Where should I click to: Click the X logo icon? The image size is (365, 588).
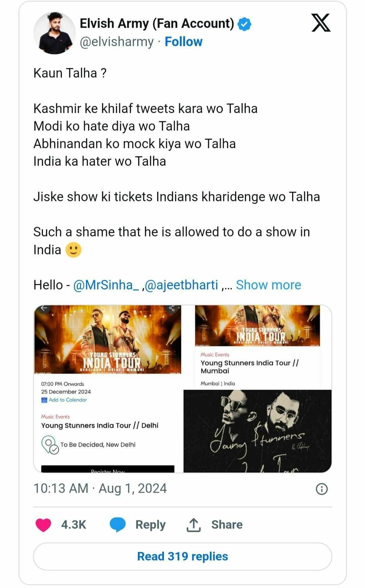pos(321,23)
